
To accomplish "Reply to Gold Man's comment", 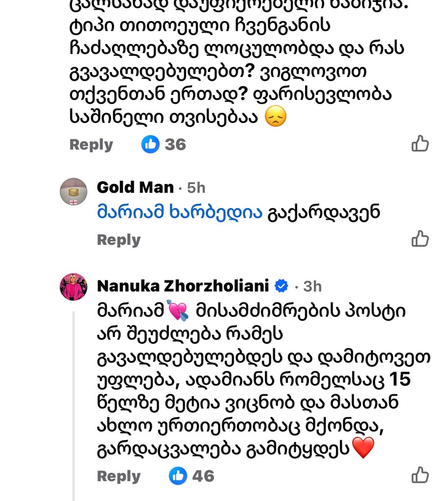I will (118, 240).
